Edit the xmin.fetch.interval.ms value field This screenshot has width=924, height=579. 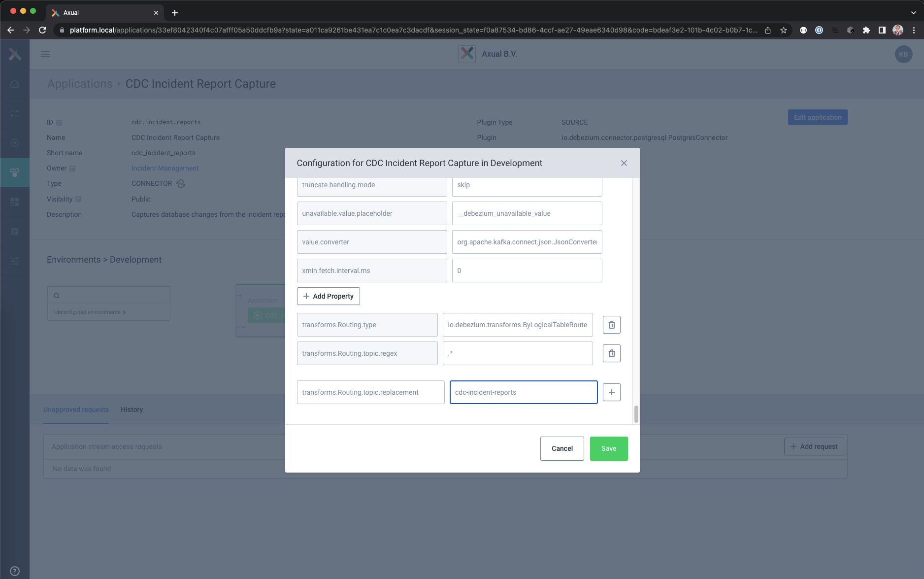tap(527, 271)
